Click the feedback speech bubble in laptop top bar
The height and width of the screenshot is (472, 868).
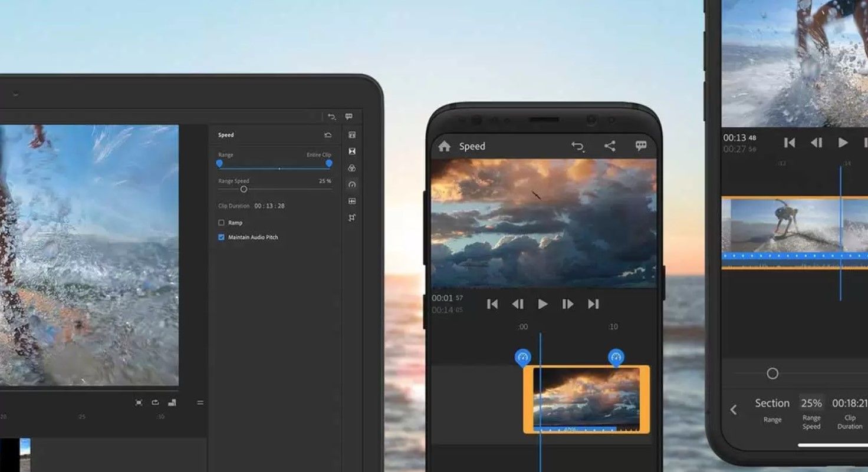(x=348, y=117)
